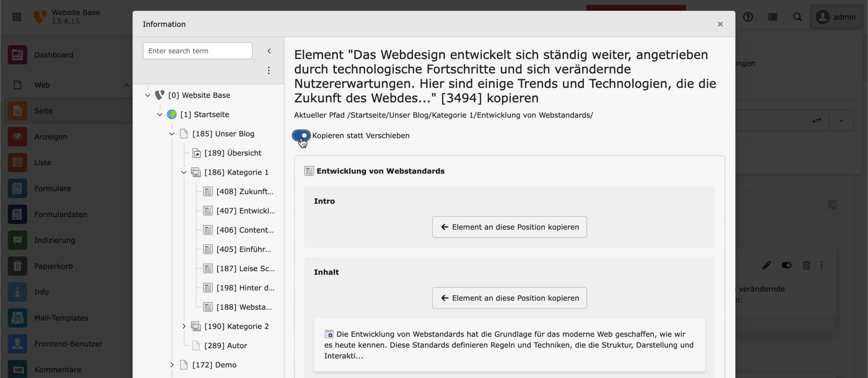
Task: Collapse the Unser Blog node
Action: pyautogui.click(x=172, y=134)
